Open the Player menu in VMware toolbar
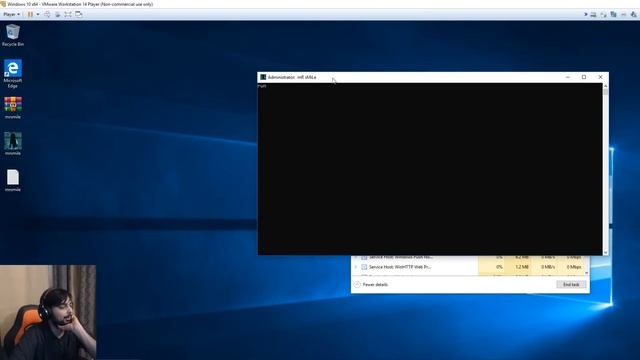The image size is (640, 360). (11, 14)
